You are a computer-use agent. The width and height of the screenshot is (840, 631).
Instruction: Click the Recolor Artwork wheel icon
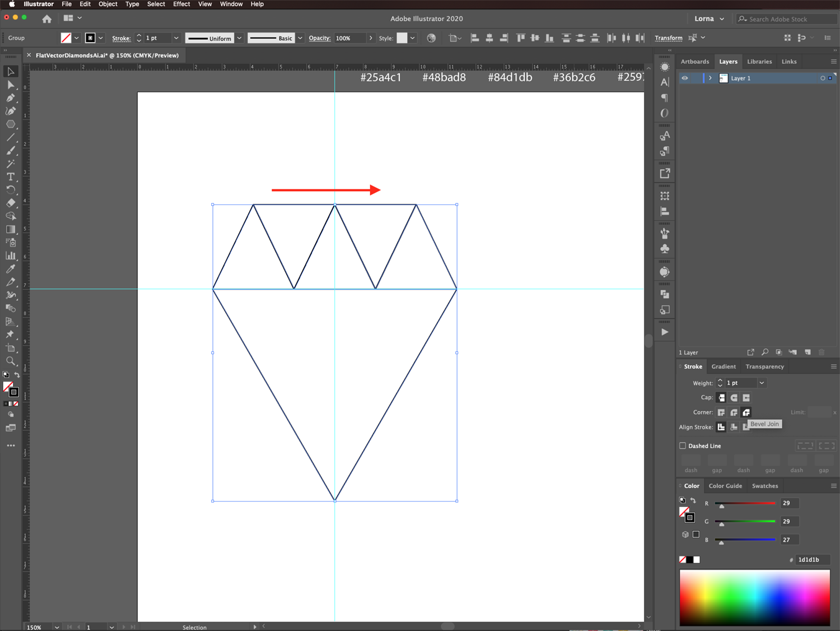click(431, 38)
